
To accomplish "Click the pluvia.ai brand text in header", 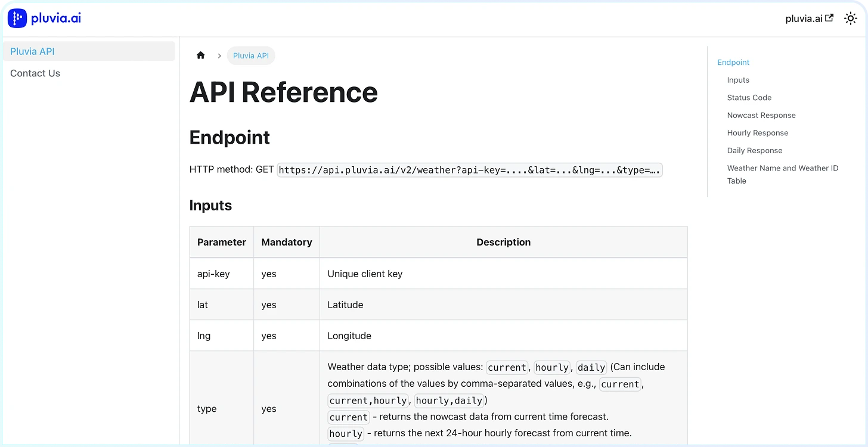I will click(x=56, y=18).
